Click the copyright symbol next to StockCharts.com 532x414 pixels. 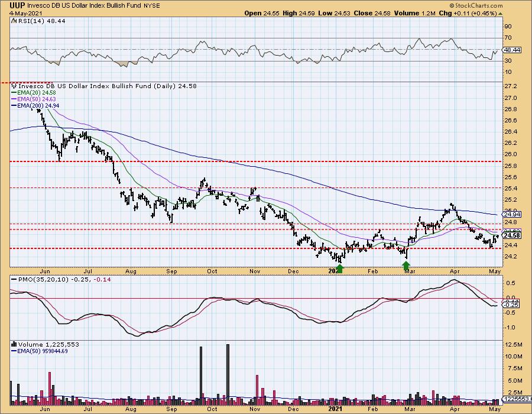click(452, 6)
